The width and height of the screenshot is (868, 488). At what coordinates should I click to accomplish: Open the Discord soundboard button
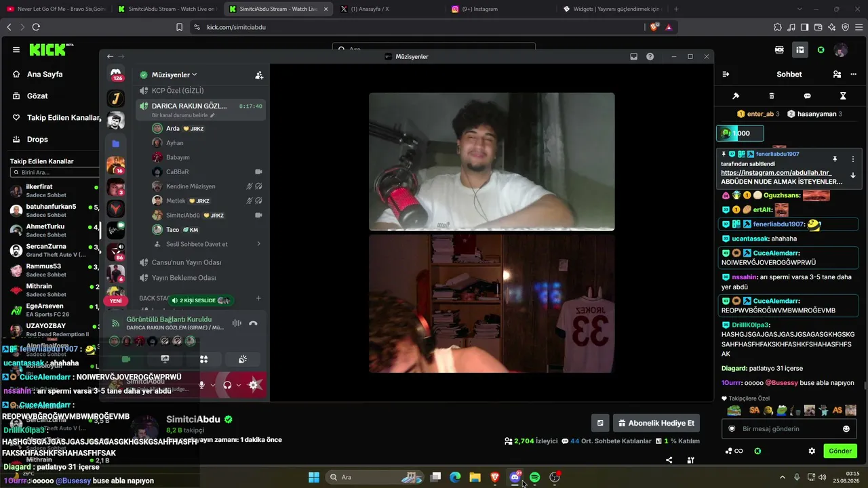pos(242,359)
